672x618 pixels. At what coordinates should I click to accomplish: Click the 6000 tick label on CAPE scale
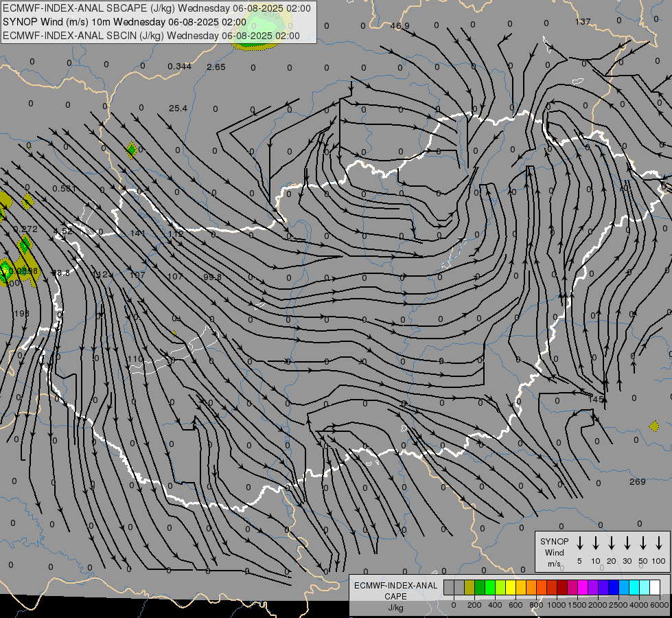point(660,605)
